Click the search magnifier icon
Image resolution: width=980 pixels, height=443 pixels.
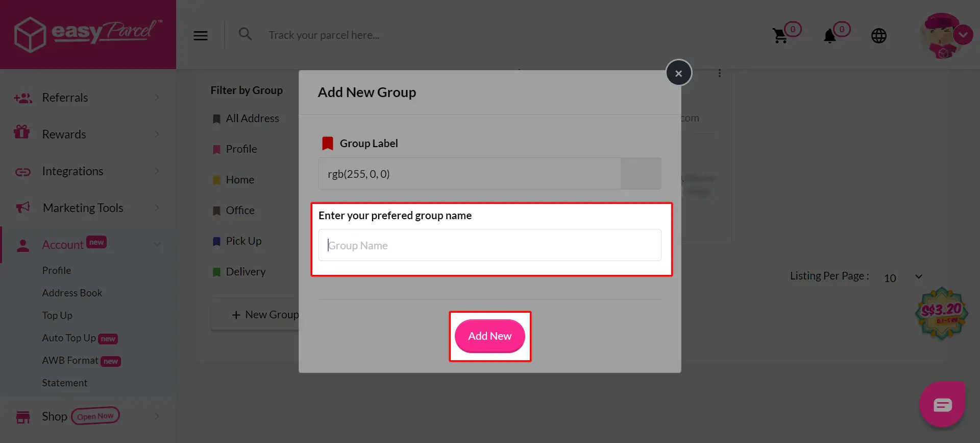coord(246,34)
